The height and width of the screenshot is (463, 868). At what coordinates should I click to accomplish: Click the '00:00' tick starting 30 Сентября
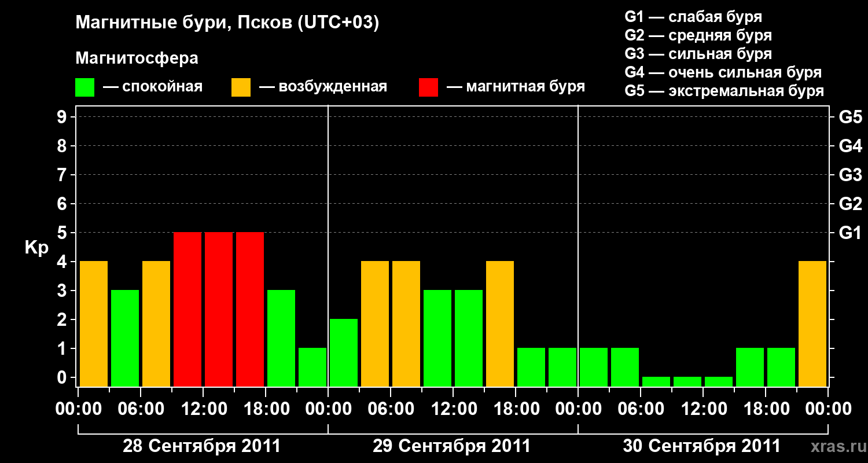point(578,409)
